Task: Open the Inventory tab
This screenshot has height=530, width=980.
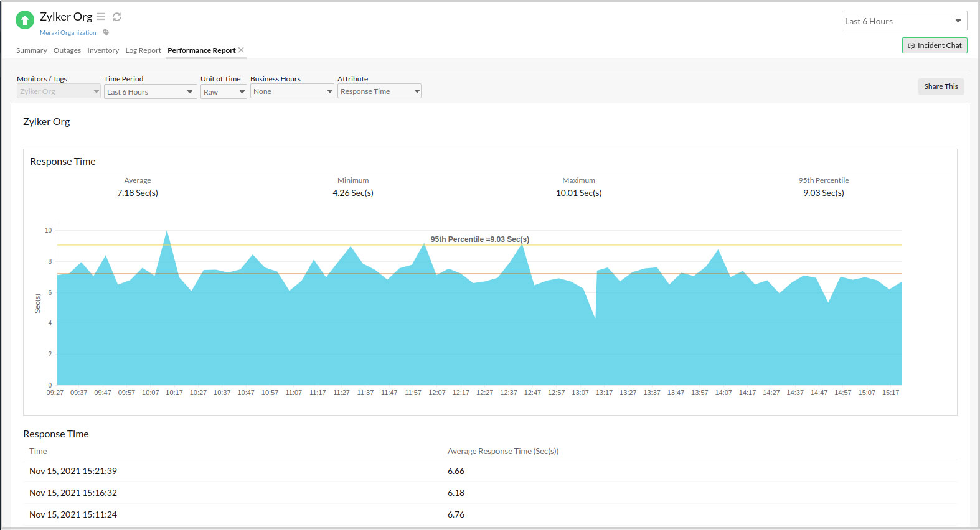Action: click(x=103, y=50)
